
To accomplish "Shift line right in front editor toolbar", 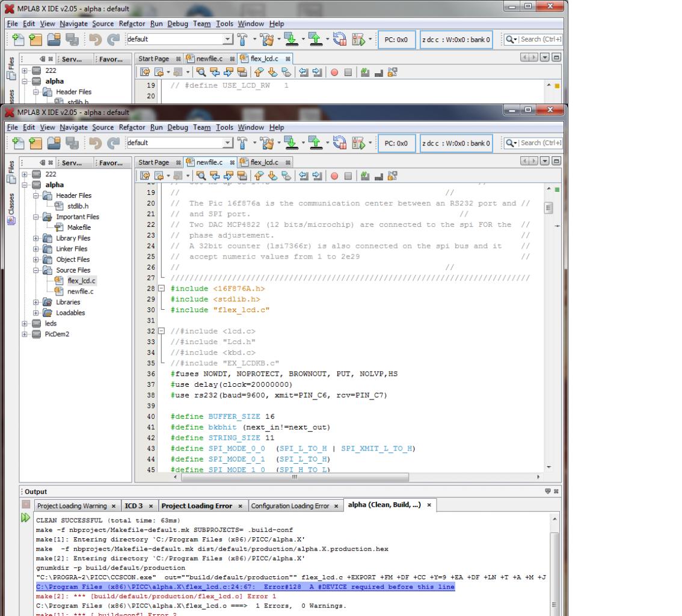I will coord(317,176).
